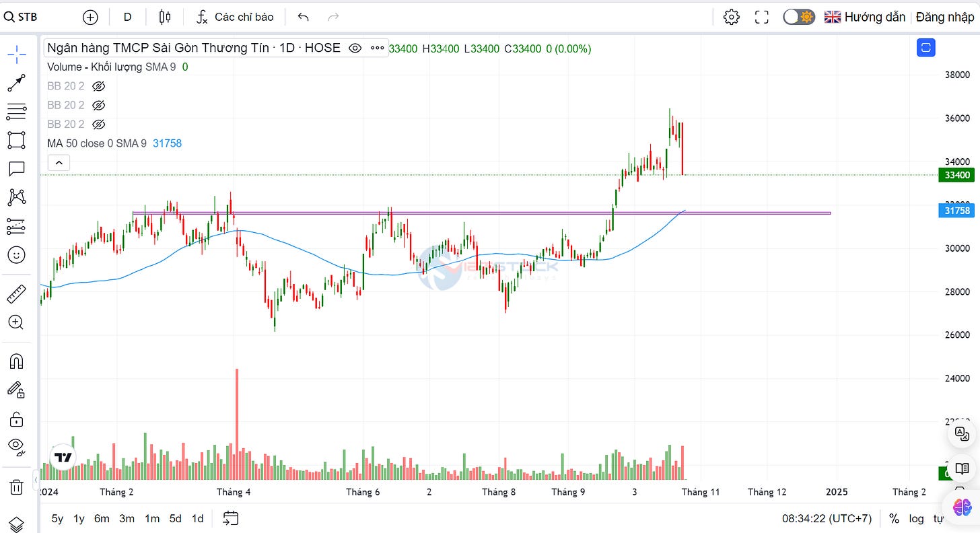Screen dimensions: 980x533
Task: Switch to the 6m time range
Action: 102,518
